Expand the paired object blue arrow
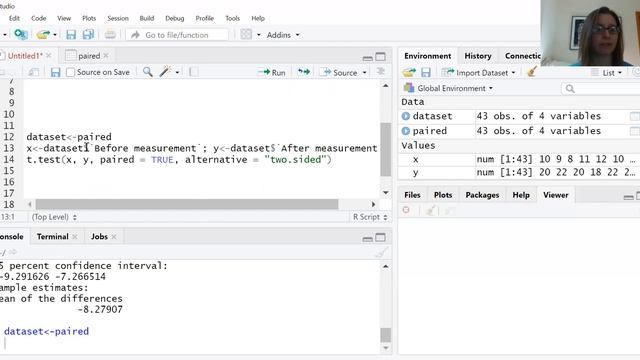640x360 pixels. pyautogui.click(x=406, y=131)
